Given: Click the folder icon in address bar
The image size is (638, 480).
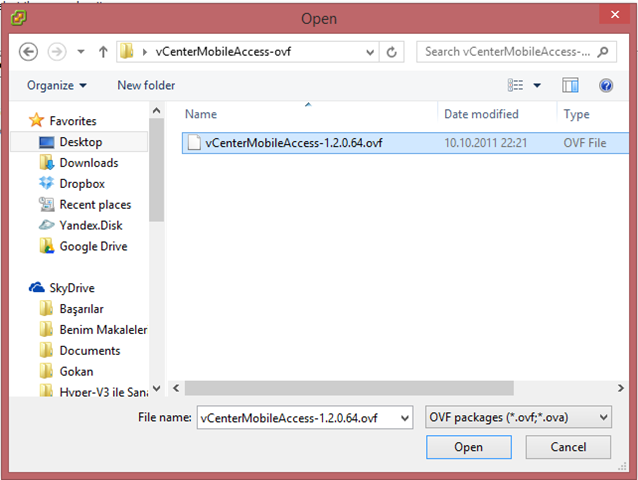Looking at the screenshot, I should point(127,52).
